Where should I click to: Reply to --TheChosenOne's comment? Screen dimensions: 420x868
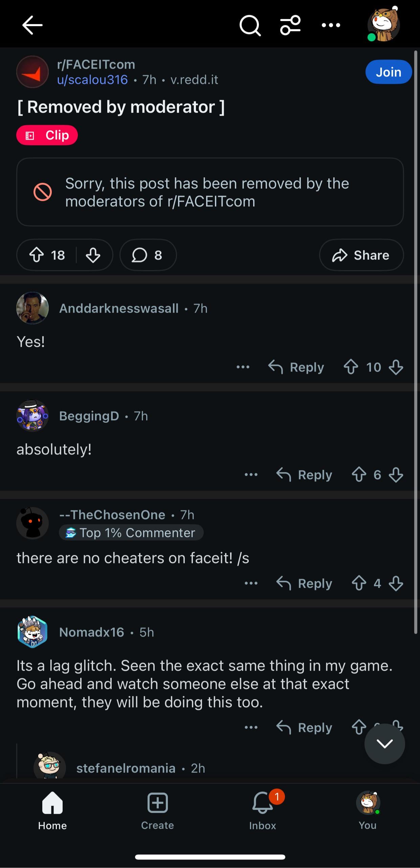point(304,583)
